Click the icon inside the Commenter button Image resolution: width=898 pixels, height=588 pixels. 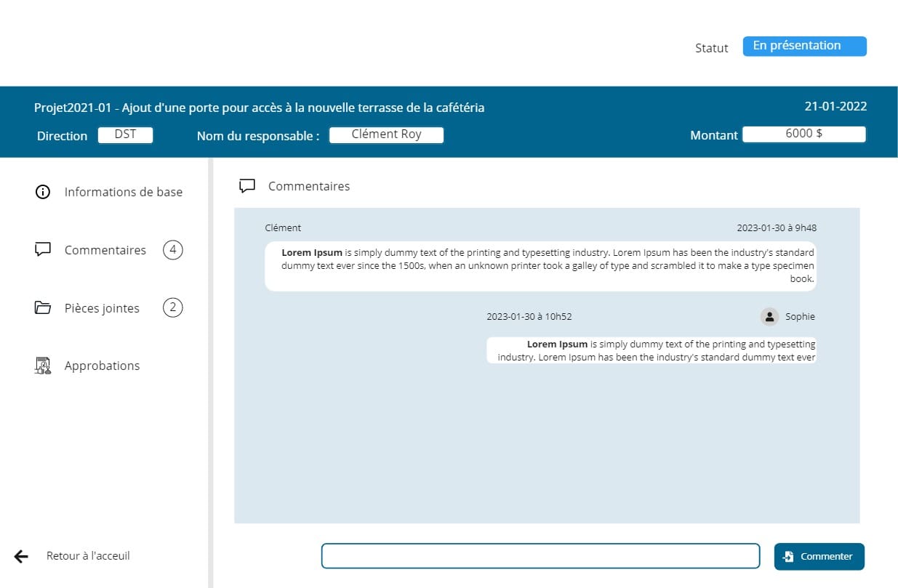coord(788,556)
